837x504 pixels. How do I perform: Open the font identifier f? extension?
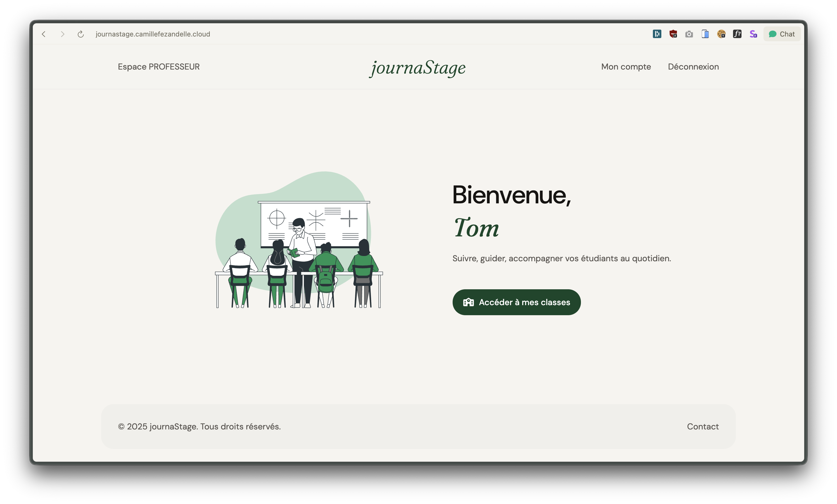(737, 34)
